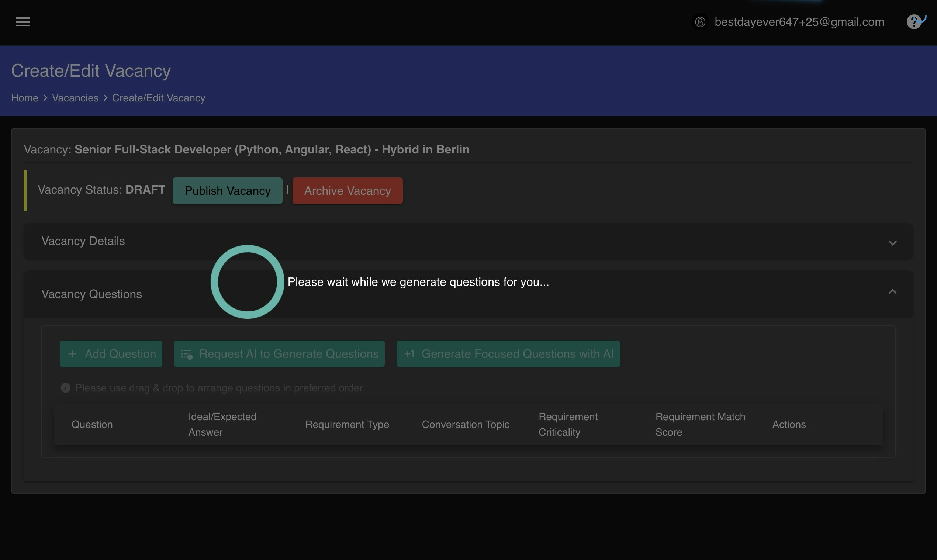The image size is (937, 560).
Task: Click the +1 icon in Generate Focused Questions
Action: pyautogui.click(x=409, y=354)
